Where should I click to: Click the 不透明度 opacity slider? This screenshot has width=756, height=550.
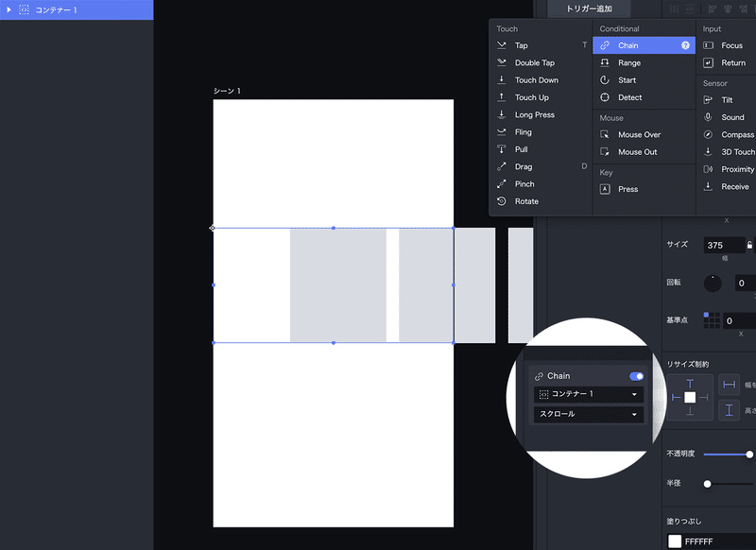728,454
